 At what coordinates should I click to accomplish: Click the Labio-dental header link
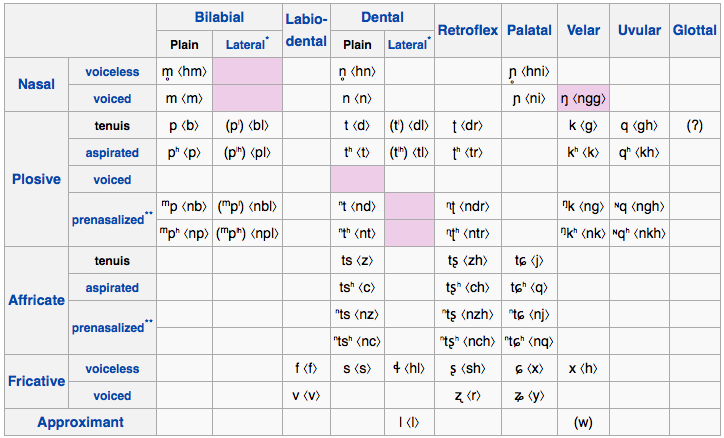tap(306, 30)
